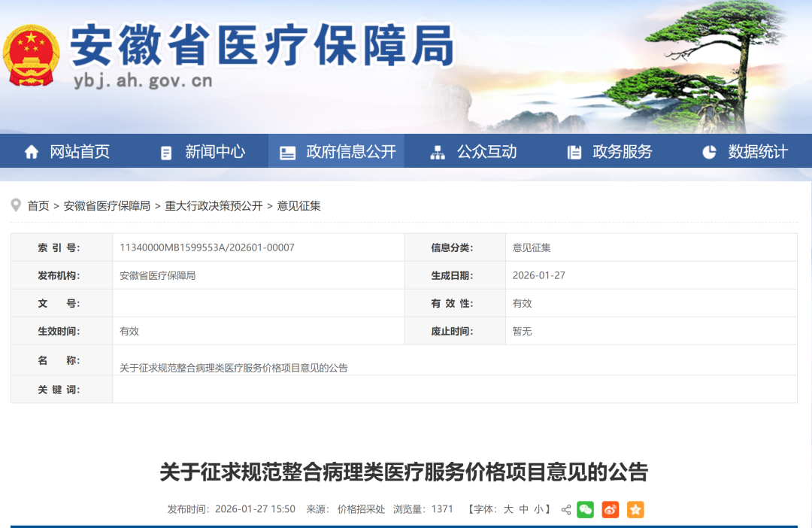Click the 首页 breadcrumb link
This screenshot has width=812, height=528.
pyautogui.click(x=38, y=206)
